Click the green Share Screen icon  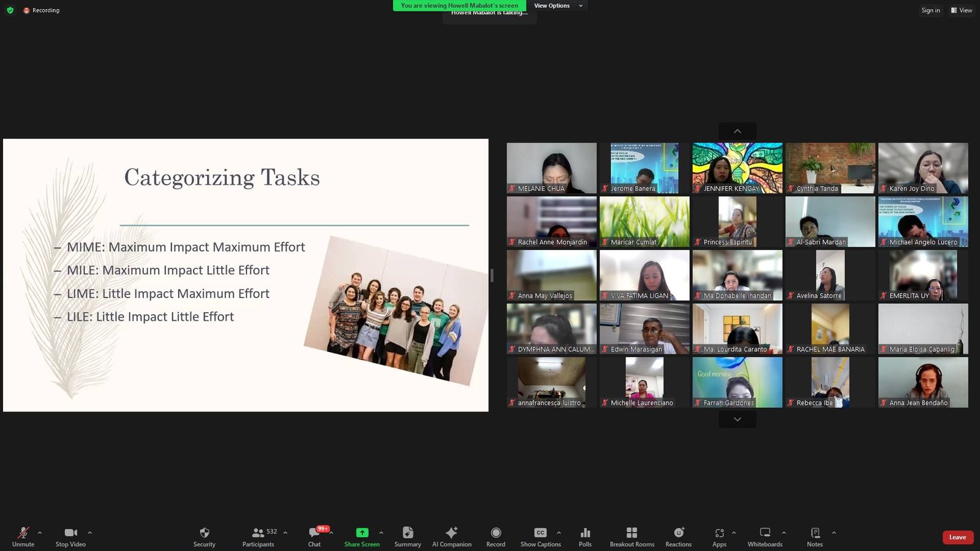362,533
